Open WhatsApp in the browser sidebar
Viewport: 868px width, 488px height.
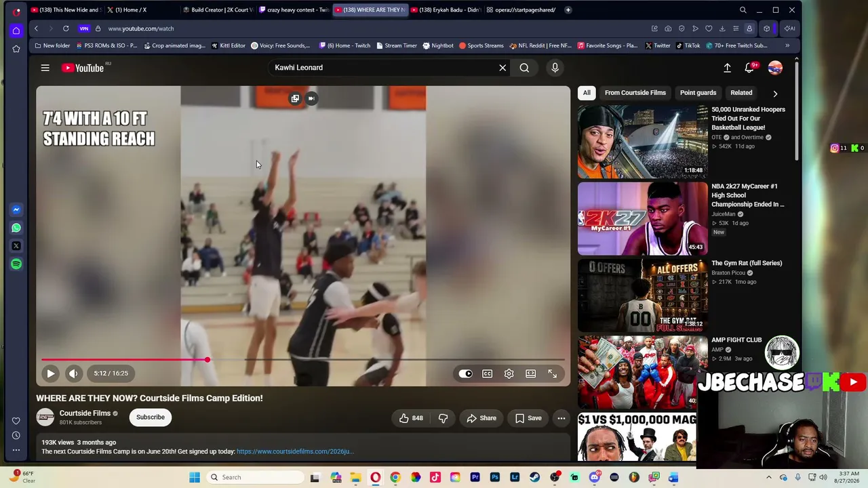coord(16,228)
